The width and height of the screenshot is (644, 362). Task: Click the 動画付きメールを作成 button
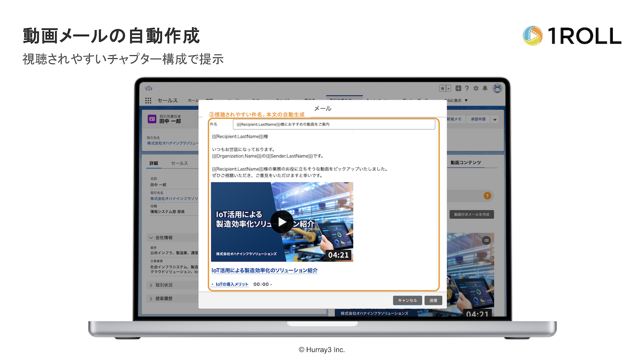471,214
